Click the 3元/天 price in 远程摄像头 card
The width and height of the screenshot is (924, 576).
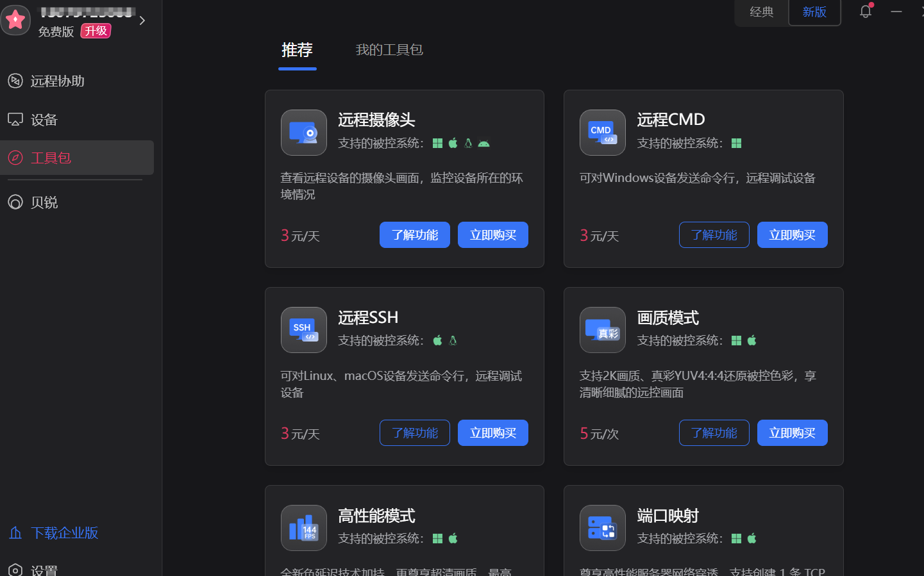300,236
